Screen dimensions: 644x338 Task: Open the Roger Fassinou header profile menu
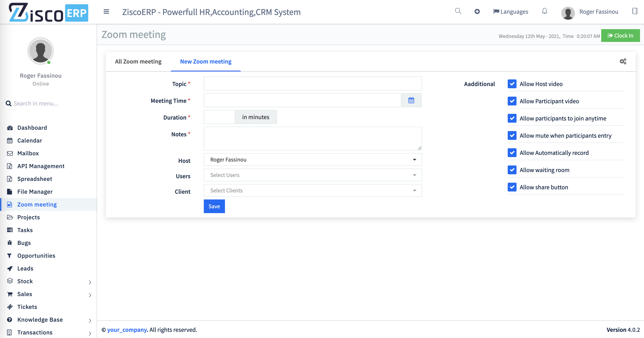coord(590,12)
